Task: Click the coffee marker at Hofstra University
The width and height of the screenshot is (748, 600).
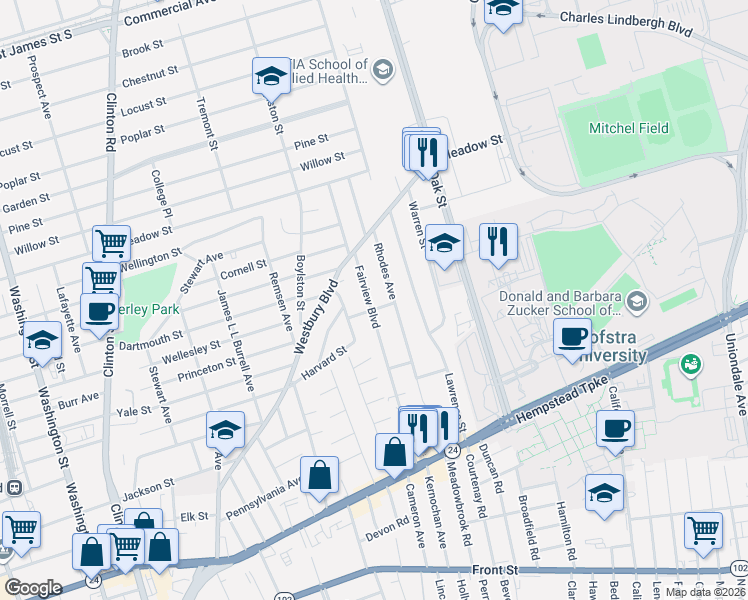Action: pos(572,338)
